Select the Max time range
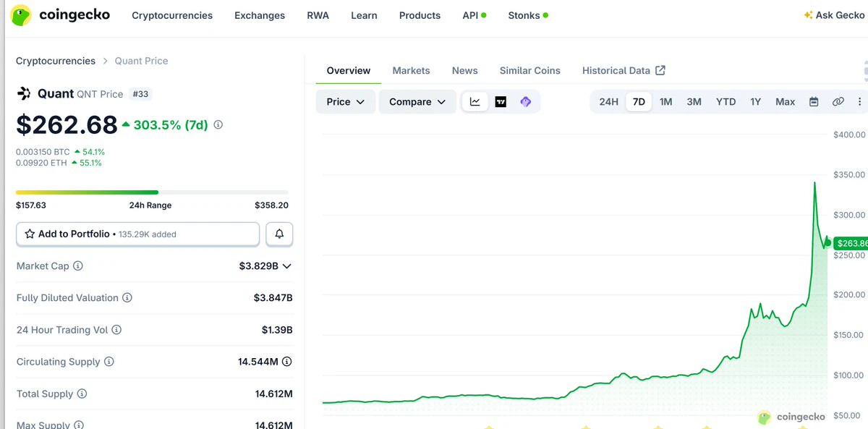 tap(785, 102)
